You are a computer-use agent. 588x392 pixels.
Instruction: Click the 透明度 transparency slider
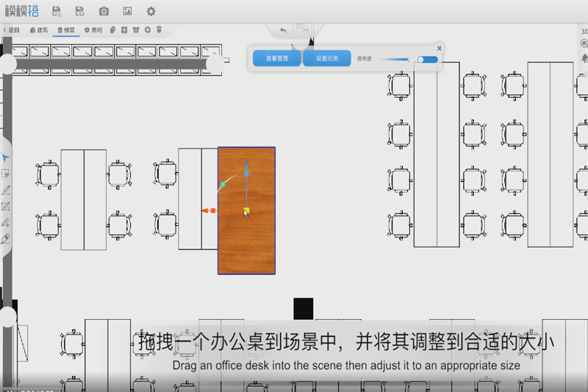393,59
